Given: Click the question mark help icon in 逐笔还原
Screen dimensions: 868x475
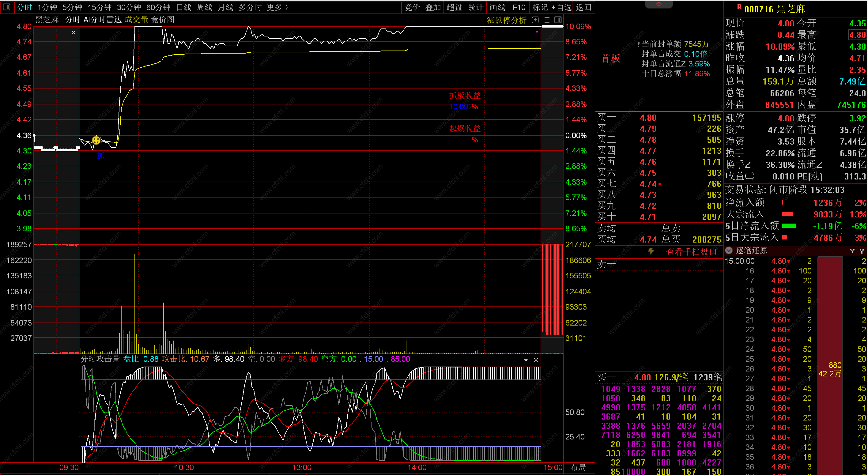Looking at the screenshot, I should click(x=862, y=251).
